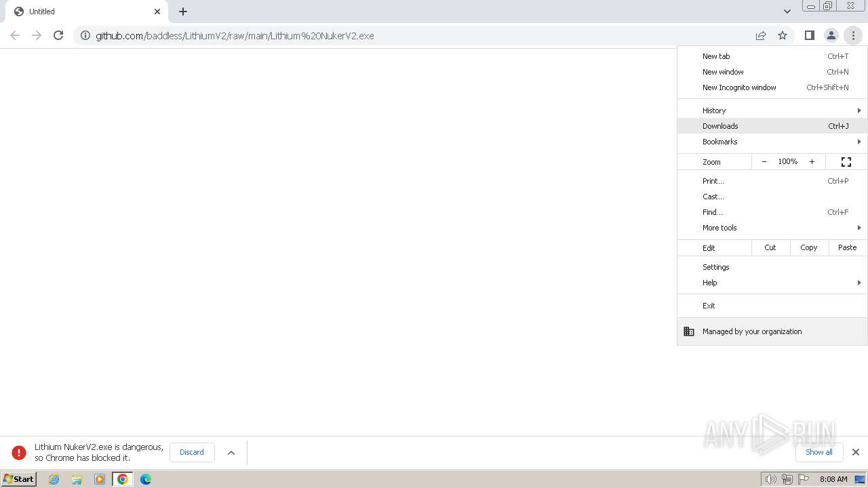This screenshot has width=868, height=488.
Task: Open the Windows Start menu
Action: [19, 479]
